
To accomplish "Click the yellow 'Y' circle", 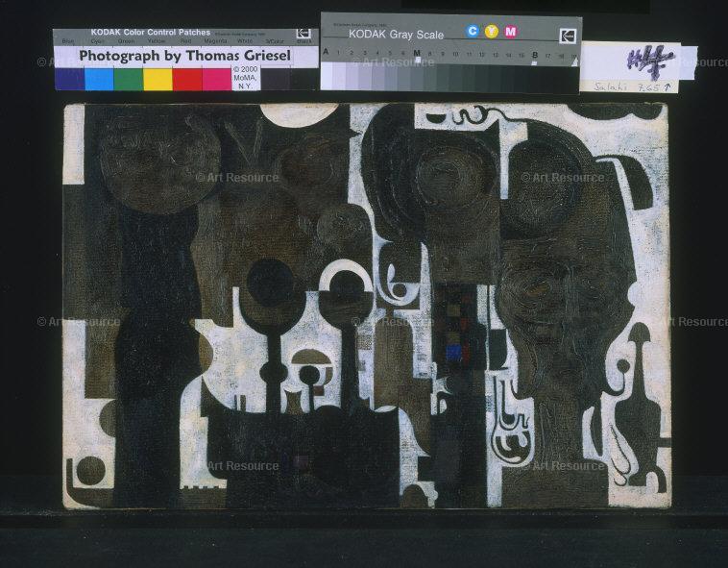I will coord(491,32).
